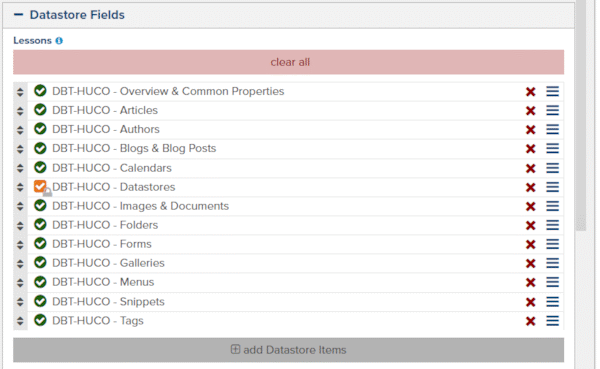Viewport: 600px width, 369px height.
Task: Open options menu for DBT-HUCO - Snippets
Action: 553,302
